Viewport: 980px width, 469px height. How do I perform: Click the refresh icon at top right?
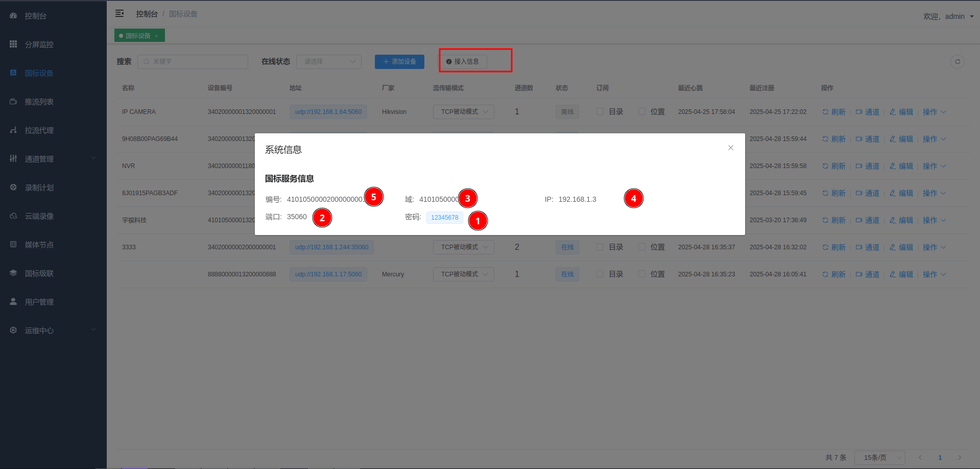(957, 62)
